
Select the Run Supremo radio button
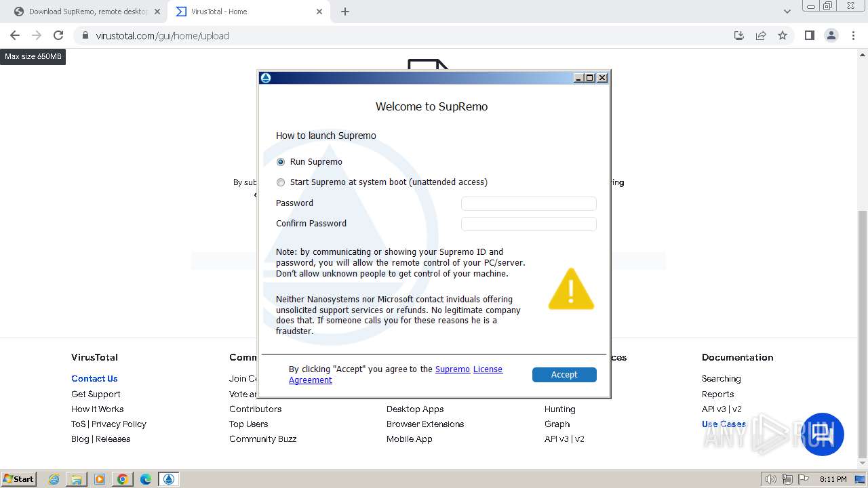pyautogui.click(x=281, y=162)
